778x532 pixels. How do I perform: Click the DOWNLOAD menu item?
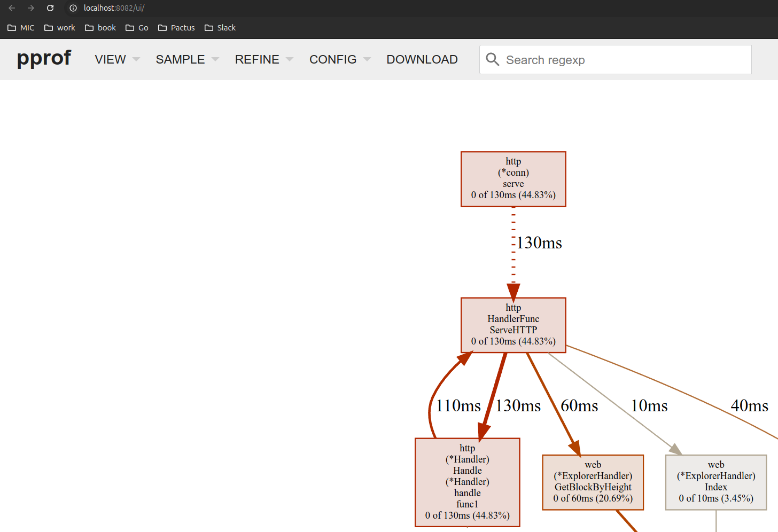422,59
